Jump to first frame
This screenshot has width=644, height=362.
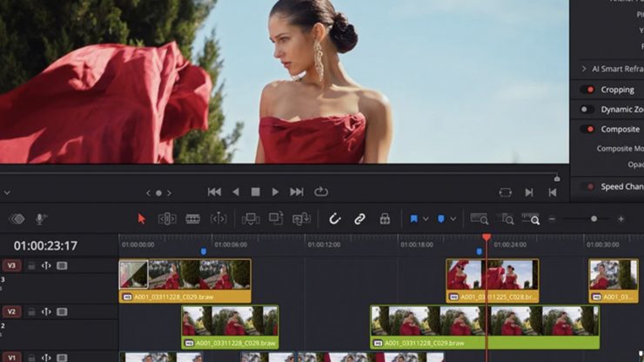coord(214,192)
